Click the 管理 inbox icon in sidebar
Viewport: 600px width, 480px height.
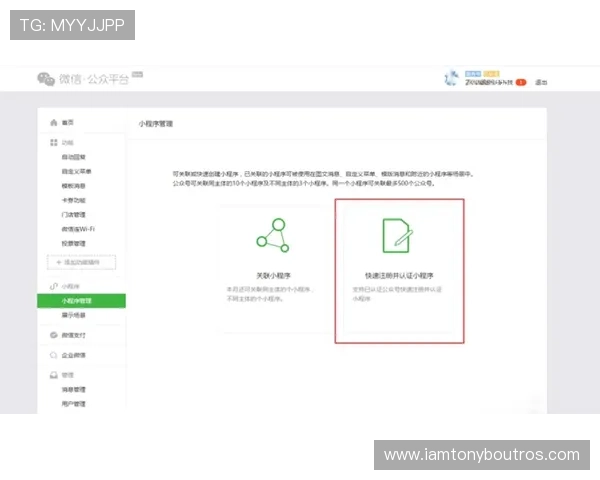[54, 375]
